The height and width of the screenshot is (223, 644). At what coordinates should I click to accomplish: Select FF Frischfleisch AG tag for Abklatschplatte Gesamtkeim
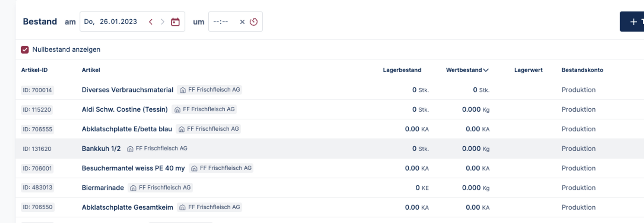click(x=210, y=207)
